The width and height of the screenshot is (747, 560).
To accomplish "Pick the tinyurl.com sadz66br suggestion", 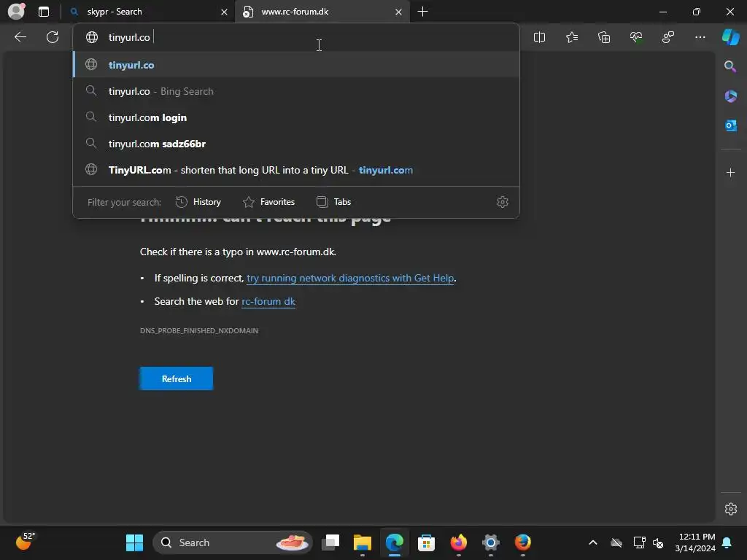I will point(296,144).
